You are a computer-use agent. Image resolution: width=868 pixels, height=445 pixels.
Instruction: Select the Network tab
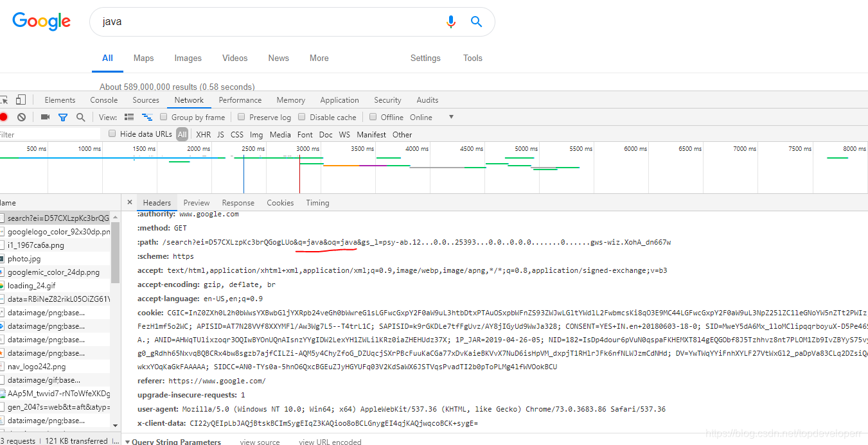[189, 100]
